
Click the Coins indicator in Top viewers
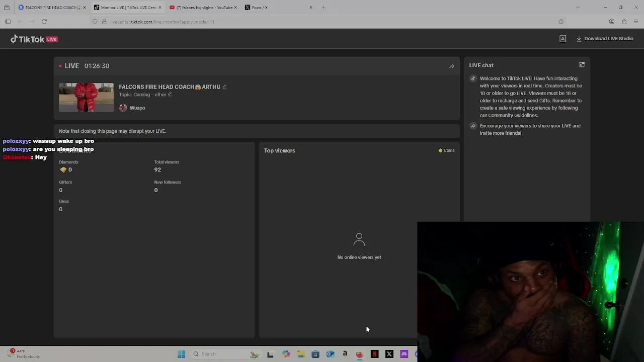tap(446, 150)
